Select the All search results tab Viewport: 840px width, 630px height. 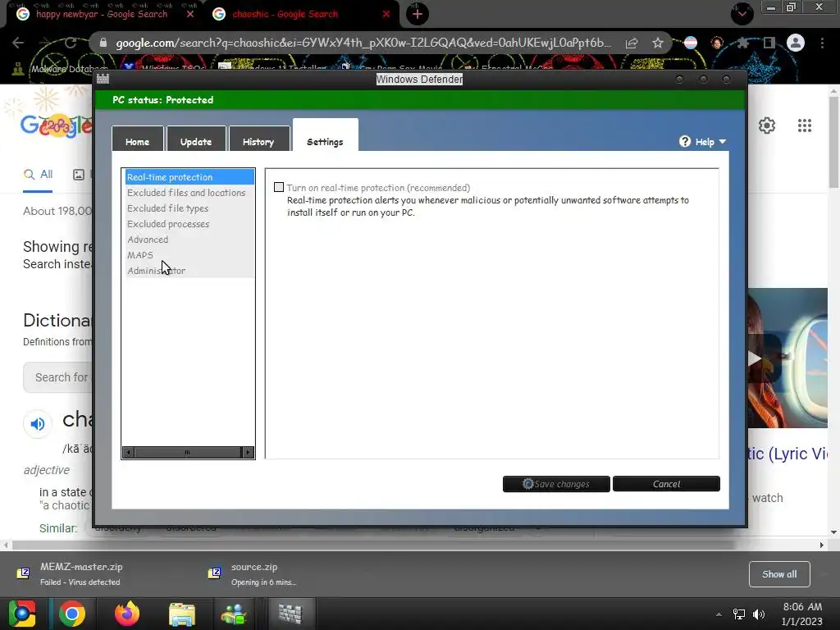click(38, 175)
